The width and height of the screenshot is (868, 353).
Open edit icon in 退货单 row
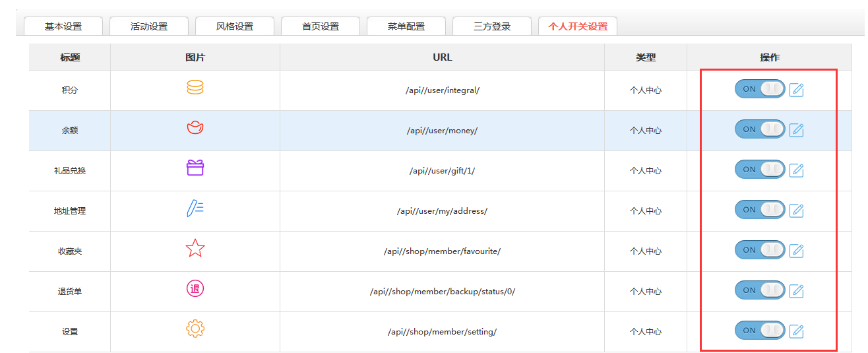(796, 291)
